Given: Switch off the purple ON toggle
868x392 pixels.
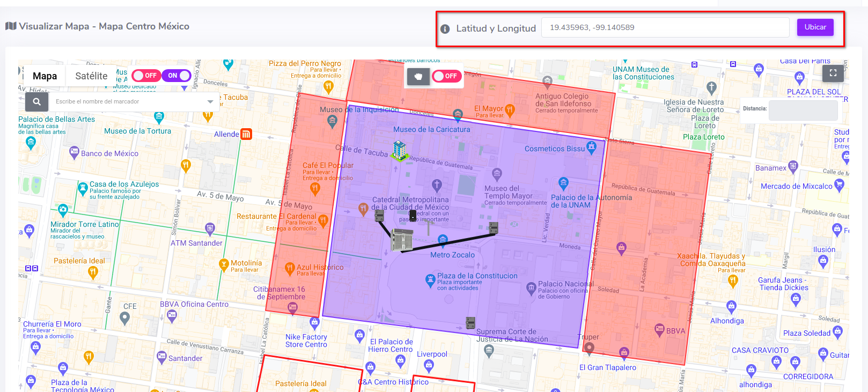Looking at the screenshot, I should pos(176,76).
